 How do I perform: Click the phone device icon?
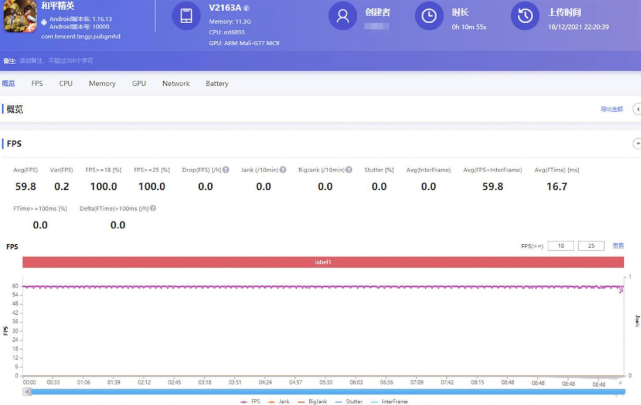[x=186, y=16]
